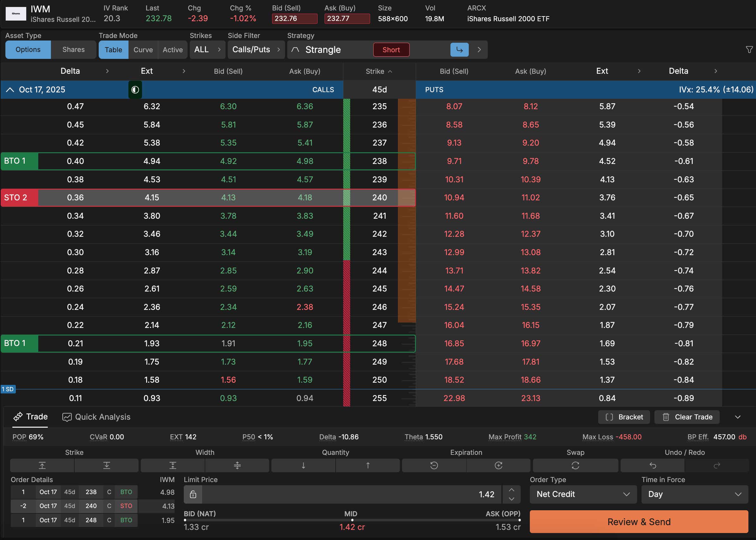Click the strategy swap arrow icon beside Short
The image size is (756, 540).
pos(459,50)
